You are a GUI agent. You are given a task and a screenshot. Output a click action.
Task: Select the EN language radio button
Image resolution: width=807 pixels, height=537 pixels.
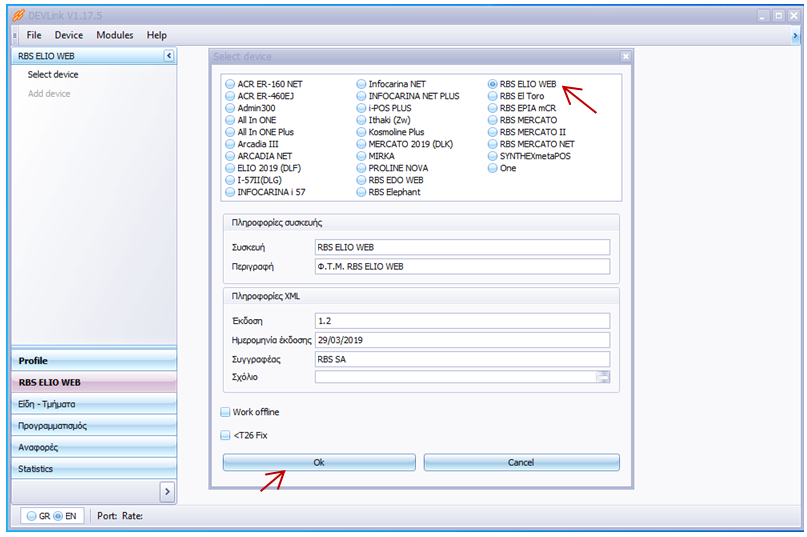pos(58,516)
